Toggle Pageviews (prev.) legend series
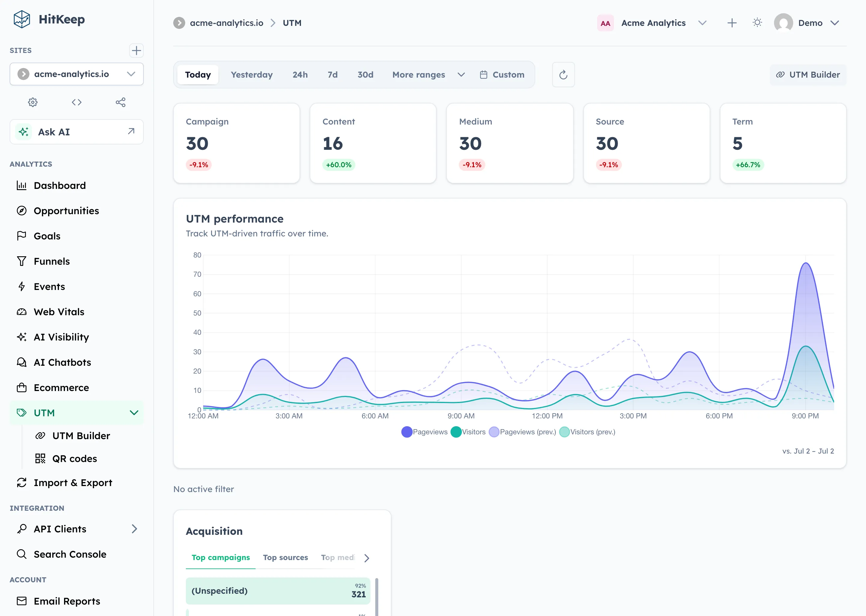866x616 pixels. [x=523, y=432]
